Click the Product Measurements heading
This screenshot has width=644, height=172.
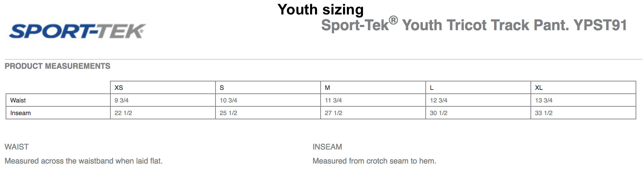pyautogui.click(x=57, y=66)
